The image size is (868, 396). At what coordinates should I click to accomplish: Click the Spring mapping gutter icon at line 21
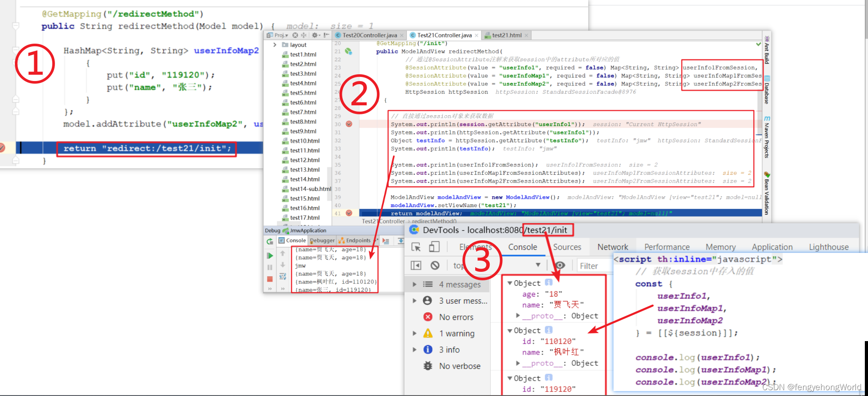click(348, 52)
